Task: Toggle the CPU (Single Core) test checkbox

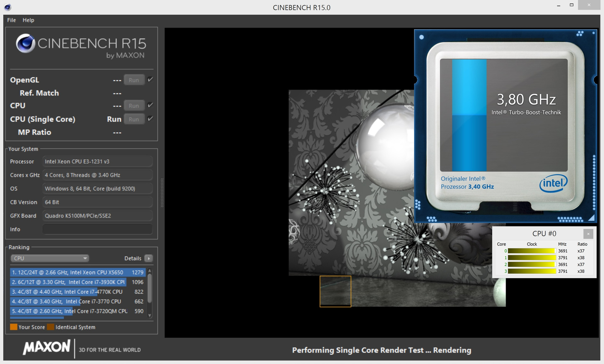Action: pos(150,119)
